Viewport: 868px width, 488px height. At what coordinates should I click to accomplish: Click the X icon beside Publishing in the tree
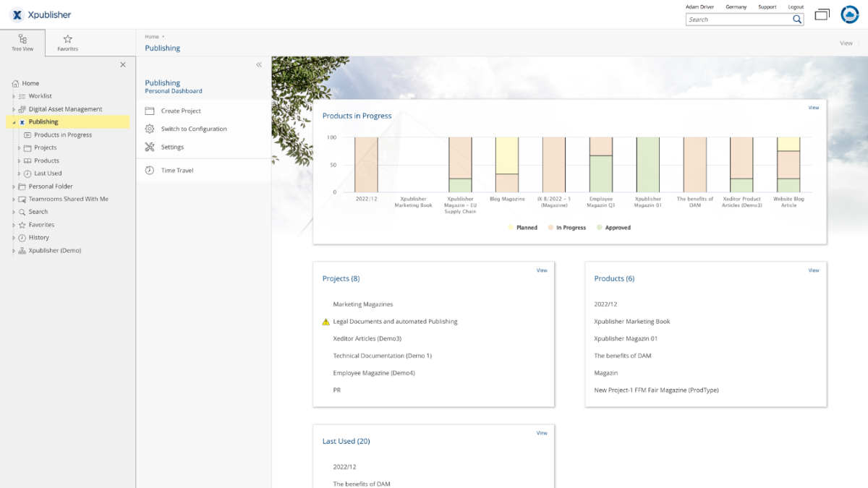click(x=22, y=122)
